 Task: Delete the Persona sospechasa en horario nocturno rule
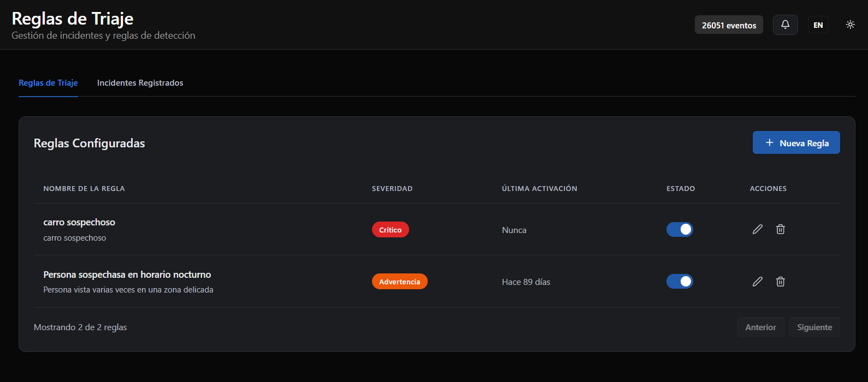tap(781, 282)
